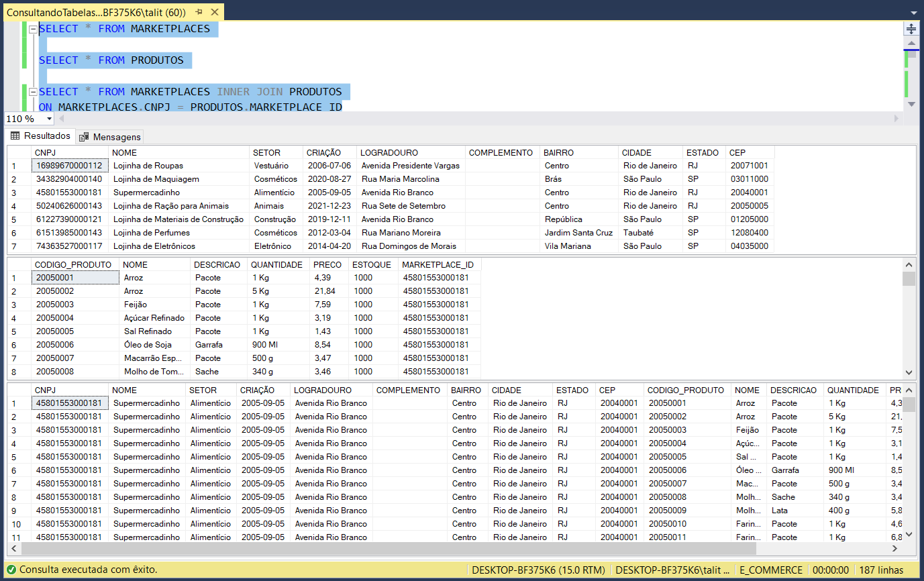Pin the ConsultandoTabelas query tab
The image size is (924, 581).
pos(199,12)
